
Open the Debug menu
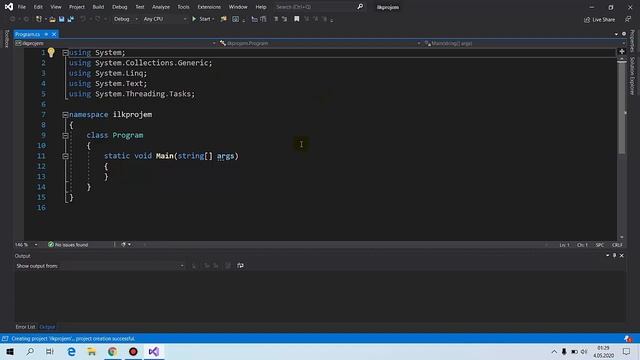point(120,7)
